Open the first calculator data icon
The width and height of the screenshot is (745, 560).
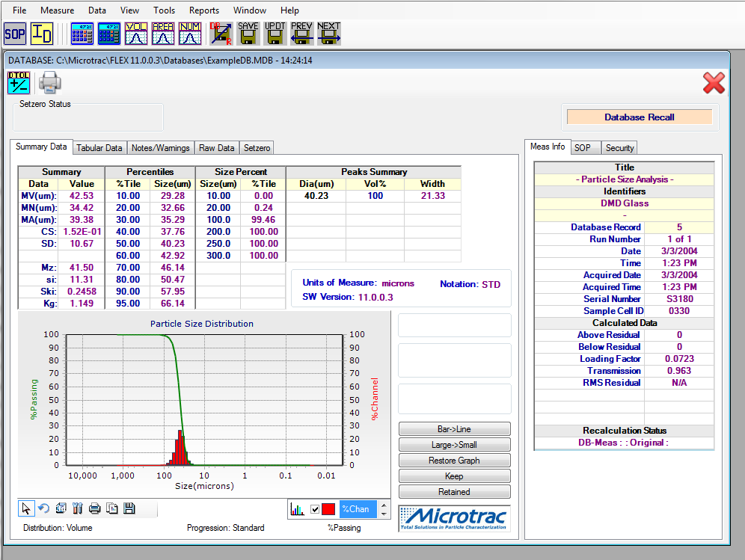82,34
